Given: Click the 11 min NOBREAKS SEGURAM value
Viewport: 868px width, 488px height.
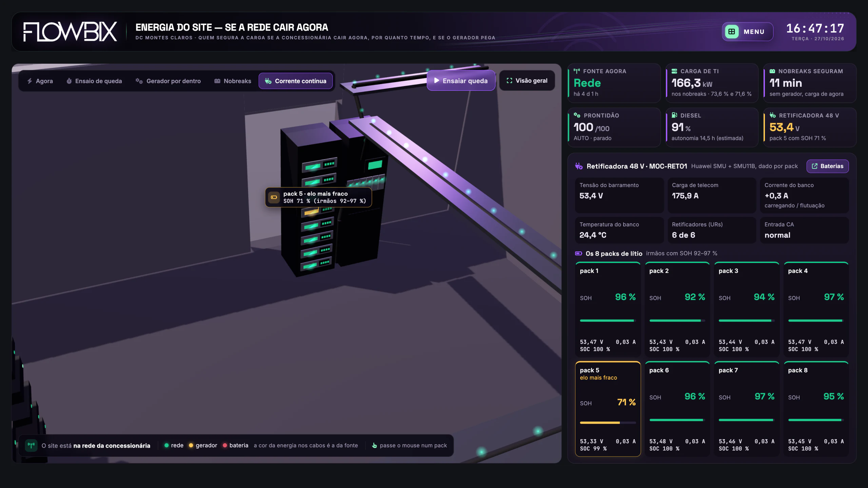Looking at the screenshot, I should coord(785,83).
